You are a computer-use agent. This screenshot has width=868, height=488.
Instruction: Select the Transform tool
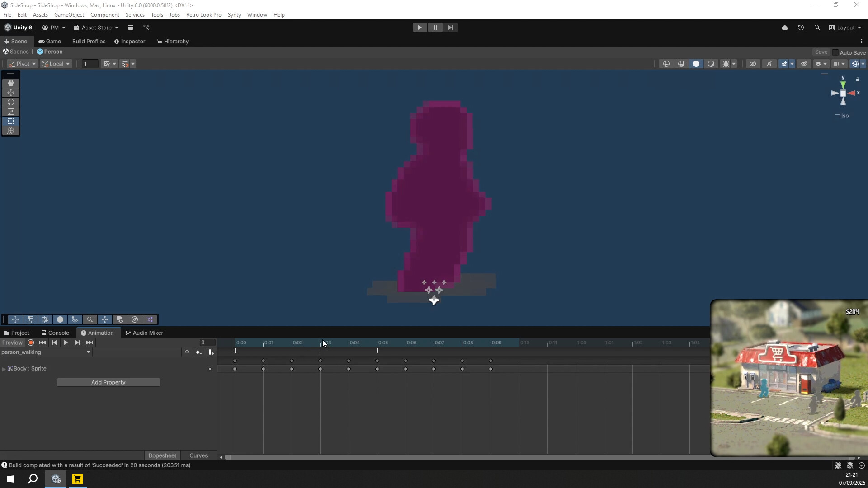pyautogui.click(x=11, y=131)
